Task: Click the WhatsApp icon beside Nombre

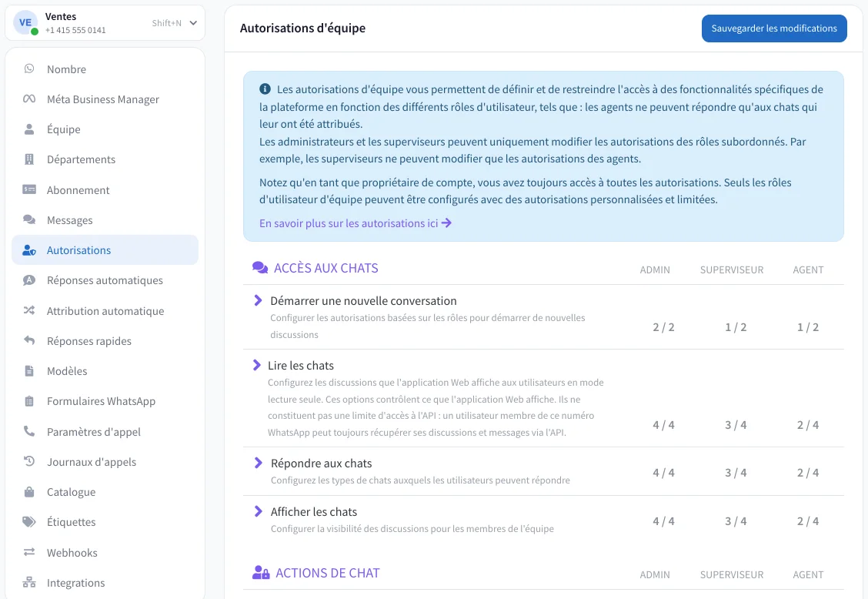Action: pyautogui.click(x=29, y=69)
